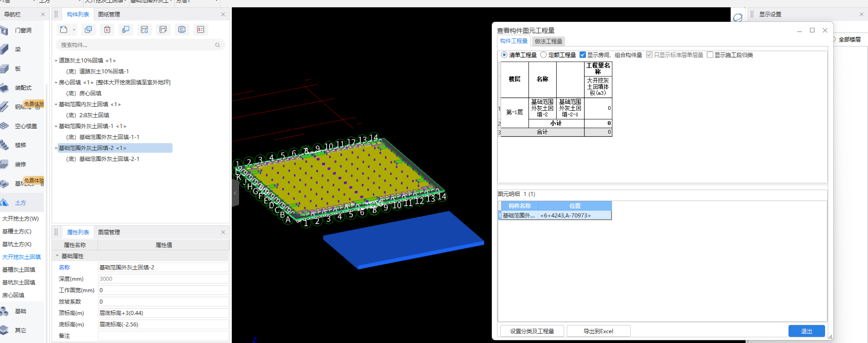Collapse the 基础范围外灰土回填-2 tree node
868x343 pixels.
(x=56, y=148)
